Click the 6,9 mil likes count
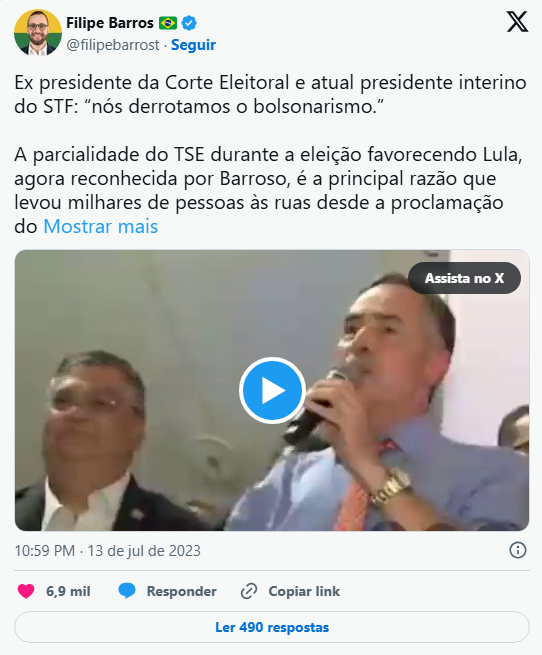 click(x=68, y=591)
